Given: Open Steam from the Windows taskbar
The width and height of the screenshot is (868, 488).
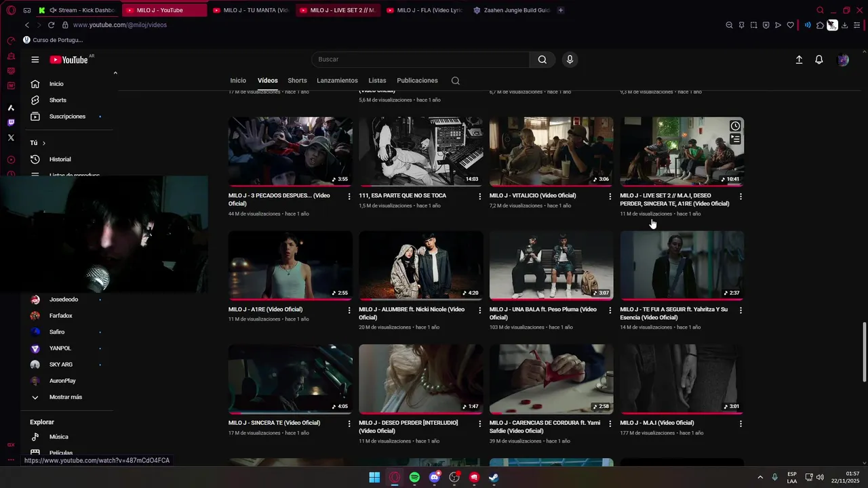Looking at the screenshot, I should (x=494, y=477).
